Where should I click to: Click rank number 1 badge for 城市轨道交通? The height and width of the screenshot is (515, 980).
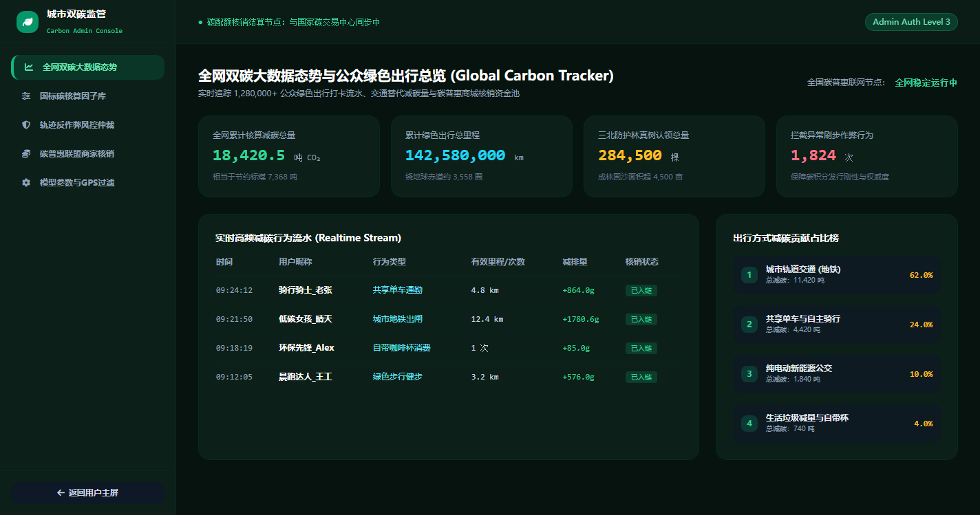(x=749, y=275)
